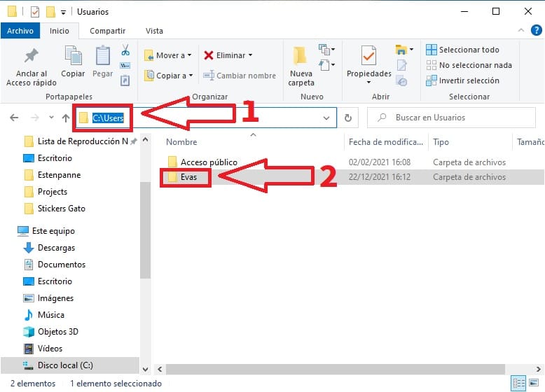Click the Pegar clipboard icon
This screenshot has height=392, width=545.
tap(102, 55)
